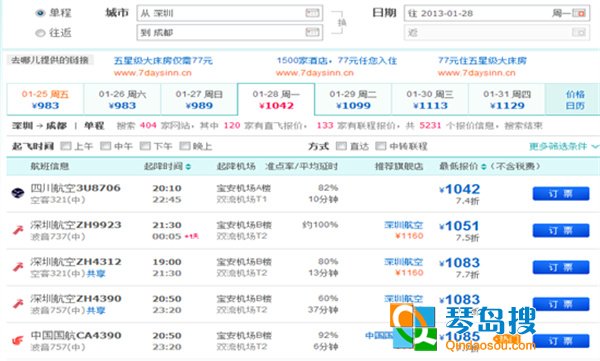Image resolution: width=600 pixels, height=361 pixels.
Task: Select the 01-30 周三 ¥1113 date tab
Action: (430, 100)
